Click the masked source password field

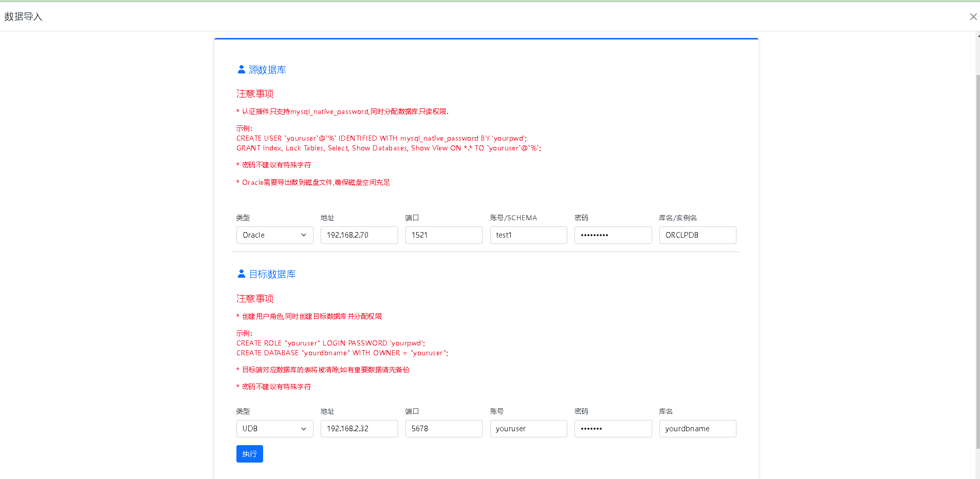613,235
